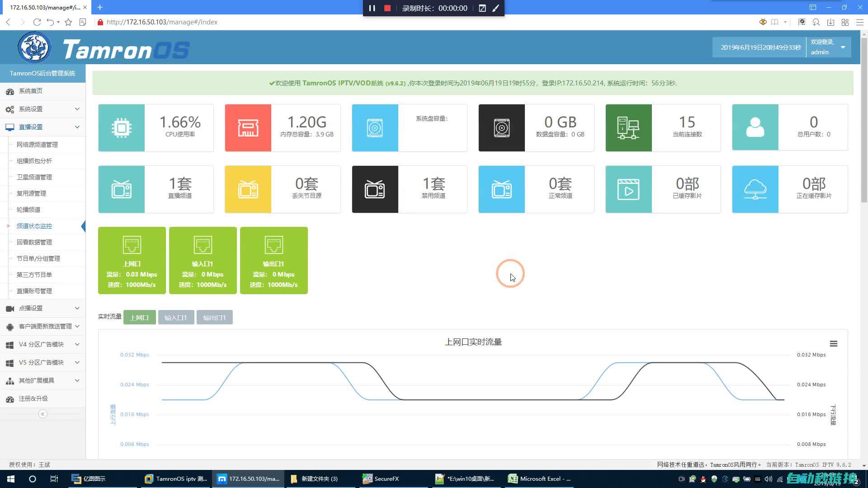Expand the V5 分区广告模块 menu
The width and height of the screenshot is (868, 488).
pyautogui.click(x=42, y=362)
